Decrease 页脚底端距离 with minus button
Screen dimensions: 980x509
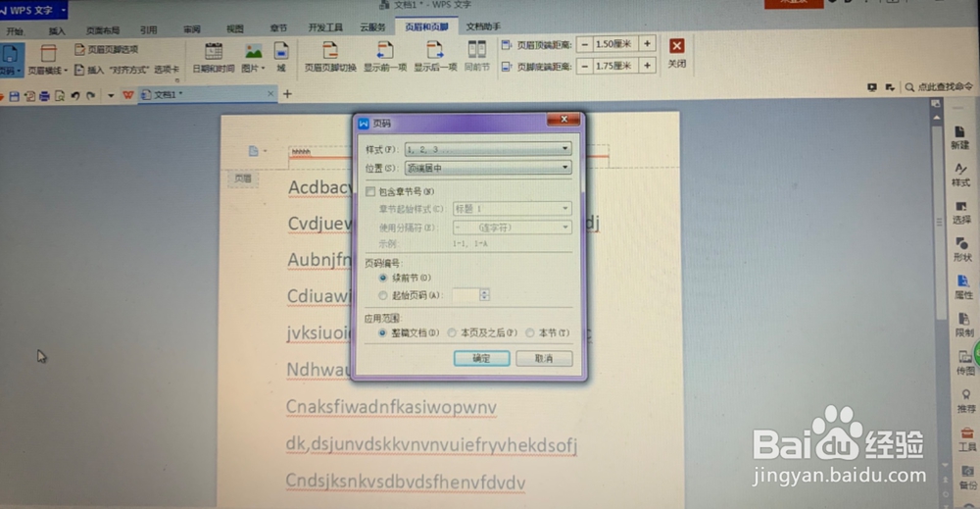pos(584,66)
